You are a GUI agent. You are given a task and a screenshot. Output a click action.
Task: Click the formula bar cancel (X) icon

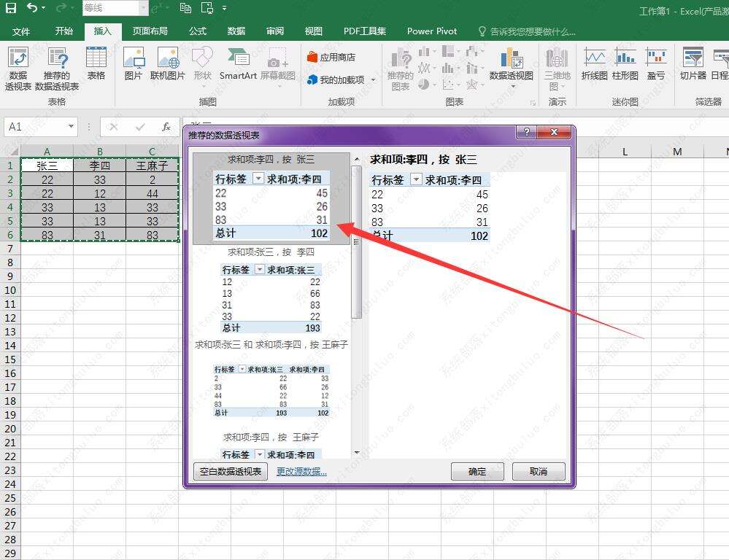pyautogui.click(x=113, y=127)
